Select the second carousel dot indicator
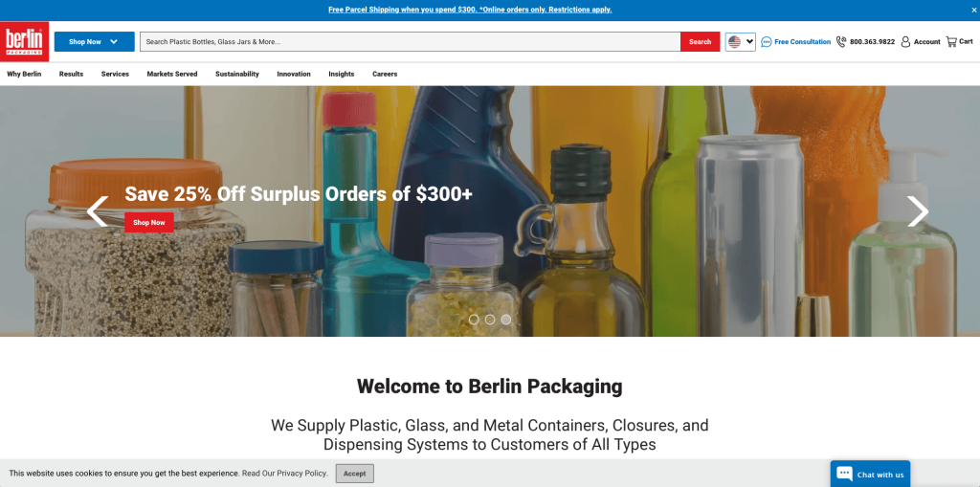The height and width of the screenshot is (487, 980). [x=490, y=320]
